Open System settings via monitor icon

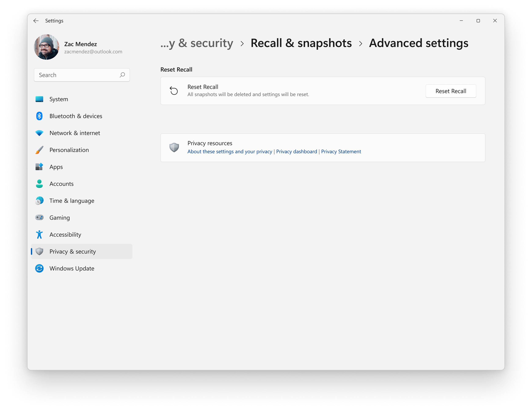click(39, 99)
